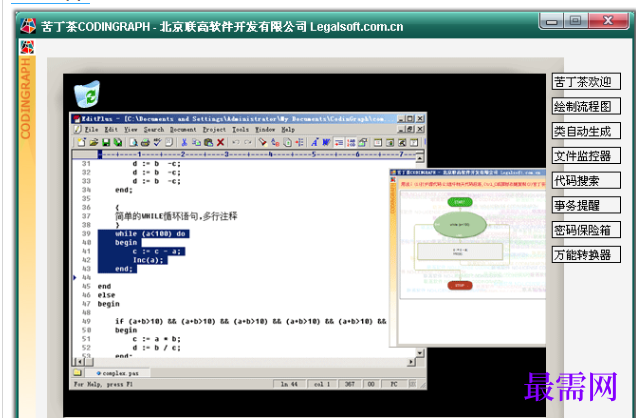Open the 绘制流程图 flowchart feature
The image size is (636, 418).
(x=586, y=106)
